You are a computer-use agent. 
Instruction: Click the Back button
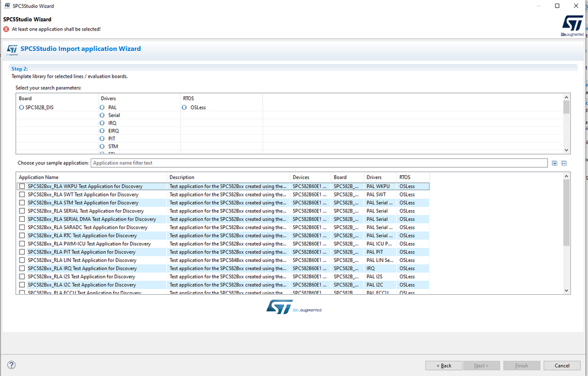(444, 365)
